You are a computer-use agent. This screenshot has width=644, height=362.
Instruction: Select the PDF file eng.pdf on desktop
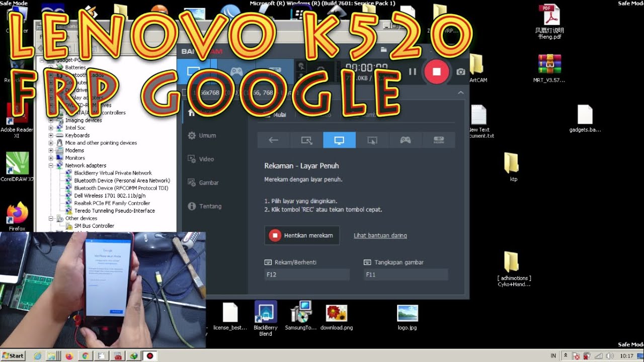(x=549, y=23)
